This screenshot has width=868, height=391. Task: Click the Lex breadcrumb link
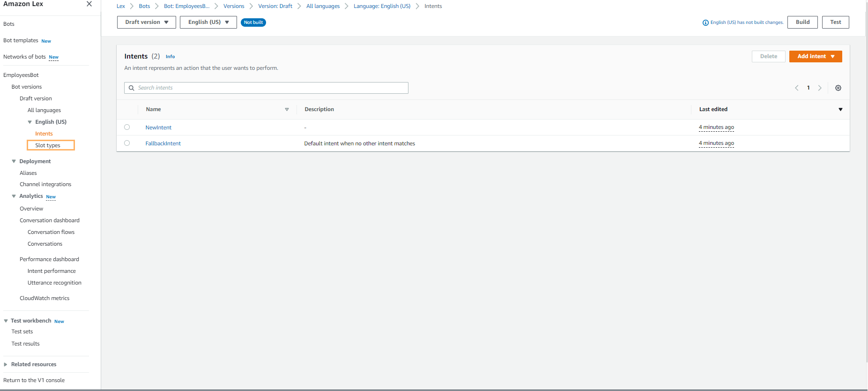click(x=121, y=6)
